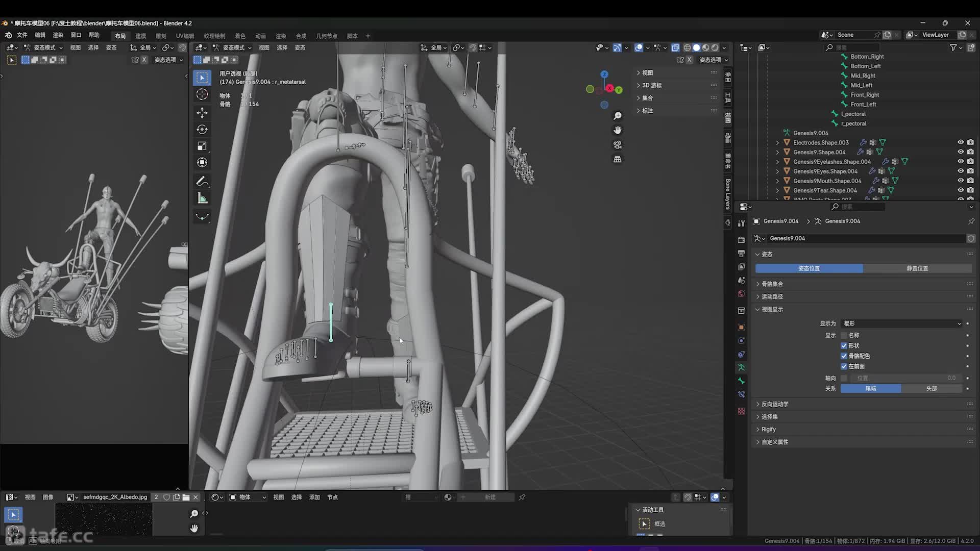Expand the Rigify panel
Image resolution: width=980 pixels, height=551 pixels.
768,429
